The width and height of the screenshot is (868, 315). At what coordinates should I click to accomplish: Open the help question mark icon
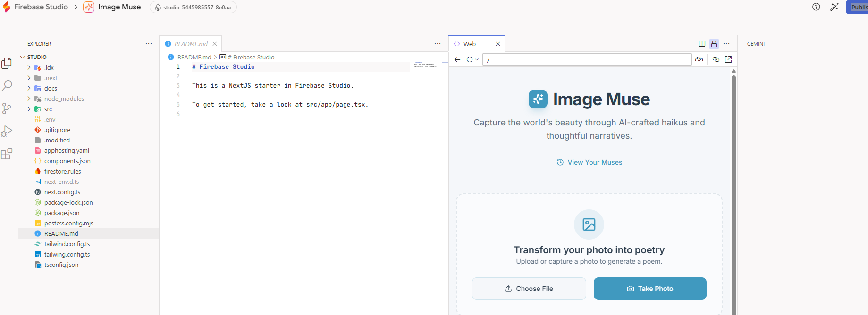(x=816, y=7)
